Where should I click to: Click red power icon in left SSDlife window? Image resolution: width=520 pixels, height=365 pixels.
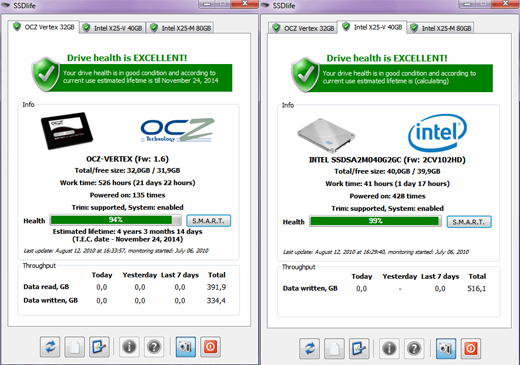point(210,347)
